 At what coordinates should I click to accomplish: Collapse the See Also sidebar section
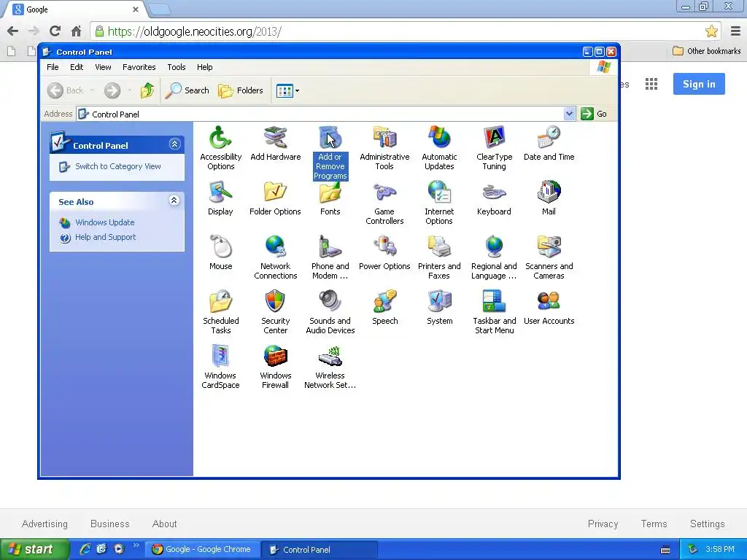pos(174,200)
